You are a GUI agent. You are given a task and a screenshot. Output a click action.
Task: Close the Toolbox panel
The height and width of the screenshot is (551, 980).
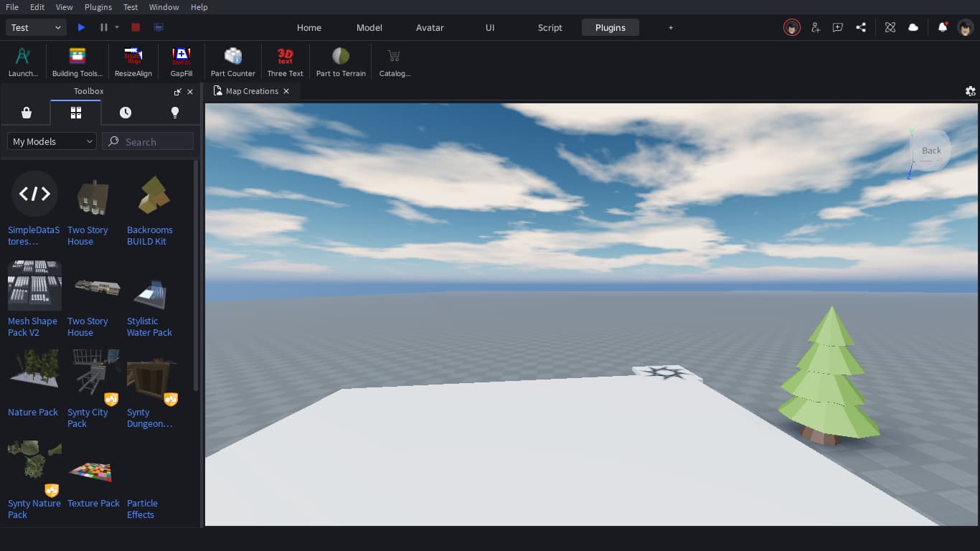pyautogui.click(x=190, y=92)
